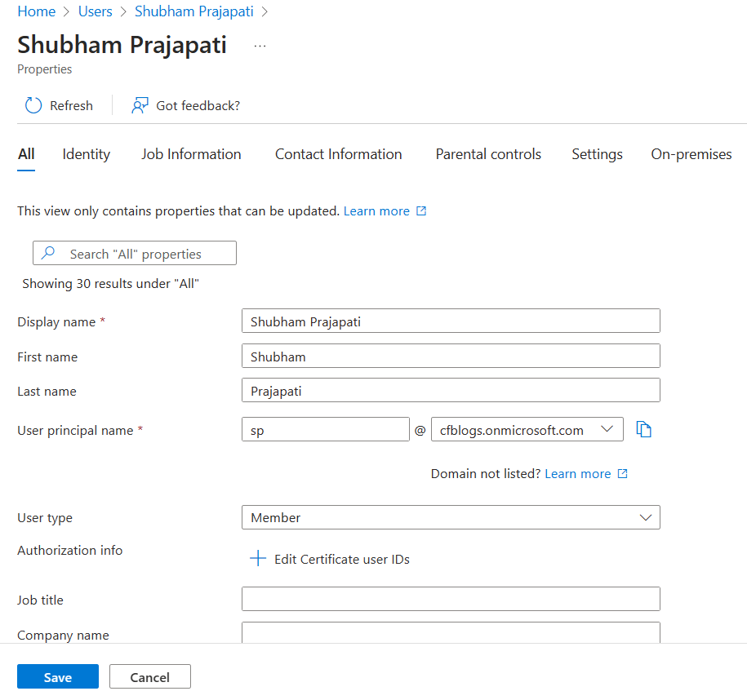Image resolution: width=747 pixels, height=700 pixels.
Task: Go to the Parental controls tab
Action: [488, 154]
